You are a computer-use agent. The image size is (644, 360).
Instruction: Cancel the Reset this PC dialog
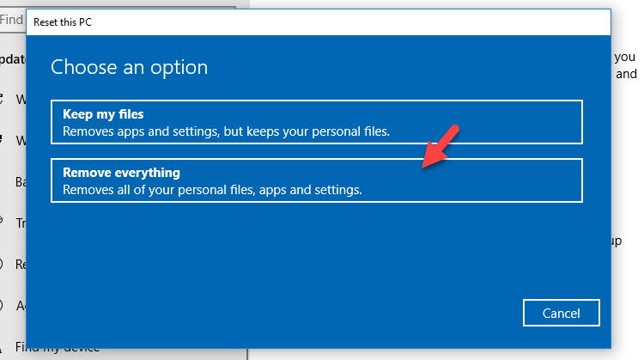pos(561,313)
